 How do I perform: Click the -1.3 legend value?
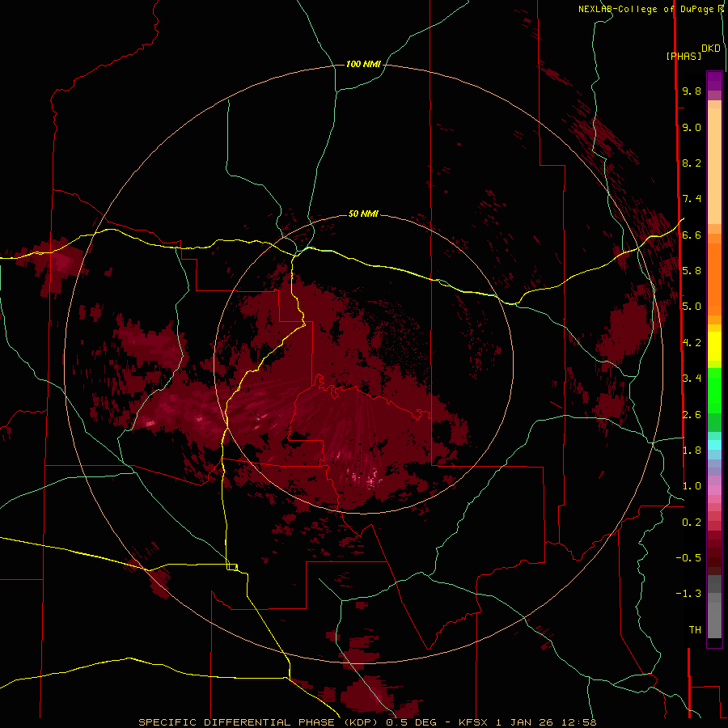688,594
